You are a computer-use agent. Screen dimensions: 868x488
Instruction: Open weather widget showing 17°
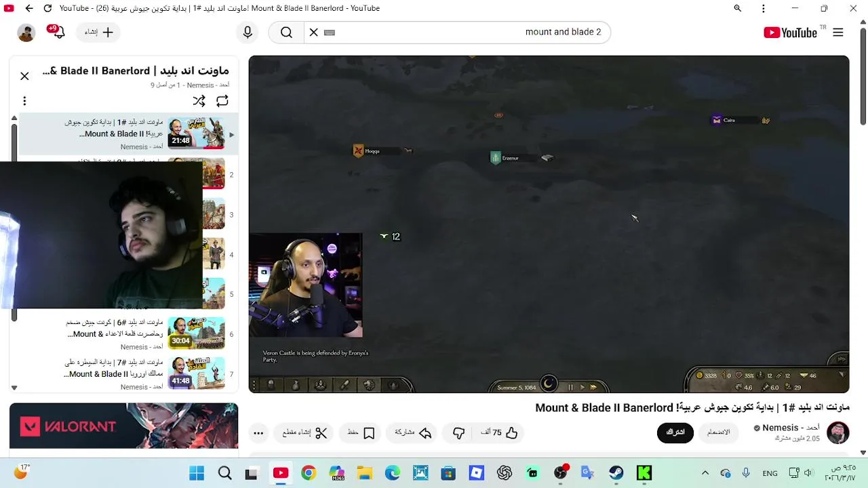(22, 472)
